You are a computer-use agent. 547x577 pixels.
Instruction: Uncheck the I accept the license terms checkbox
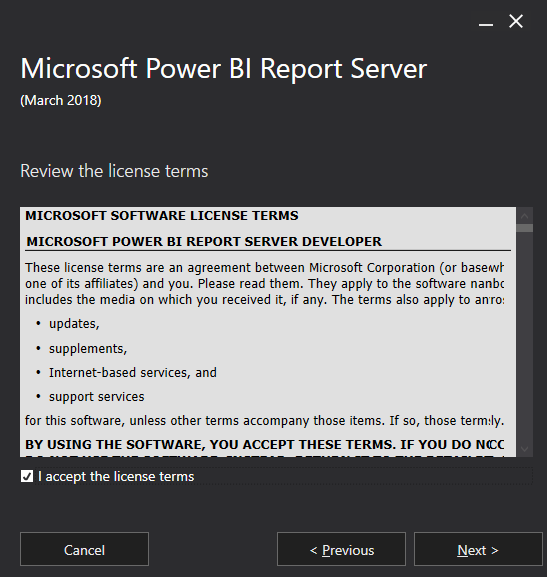point(27,476)
